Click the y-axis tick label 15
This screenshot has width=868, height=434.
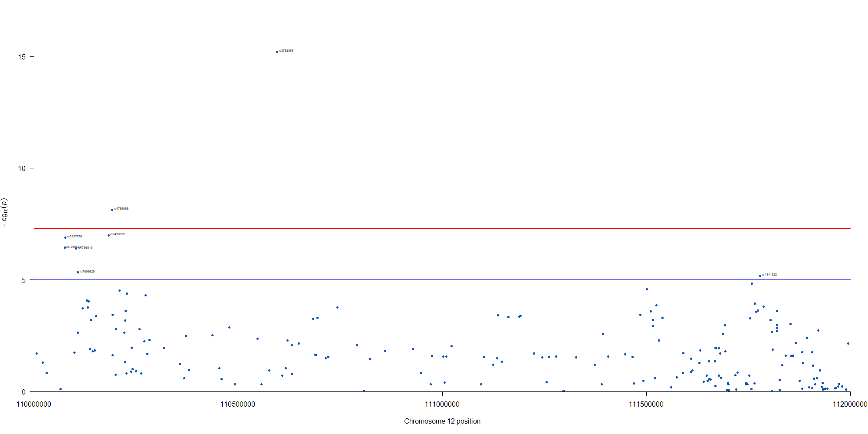[x=22, y=57]
